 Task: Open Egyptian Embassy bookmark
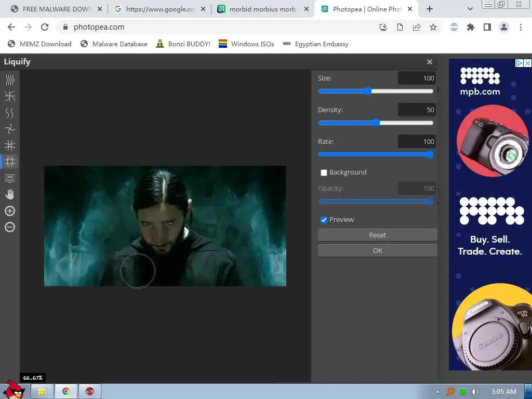[x=315, y=44]
